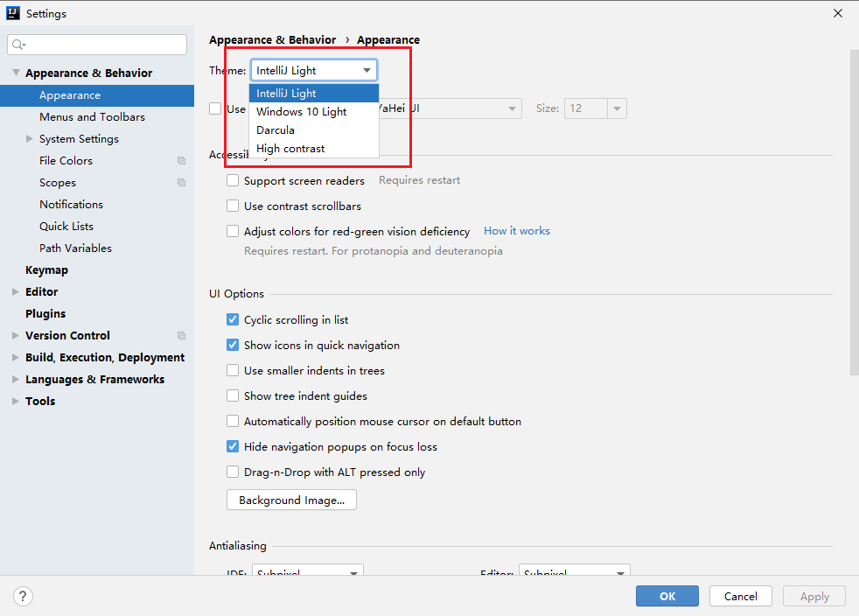Check Adjust colors for red-green vision deficiency
859x616 pixels.
coord(233,231)
